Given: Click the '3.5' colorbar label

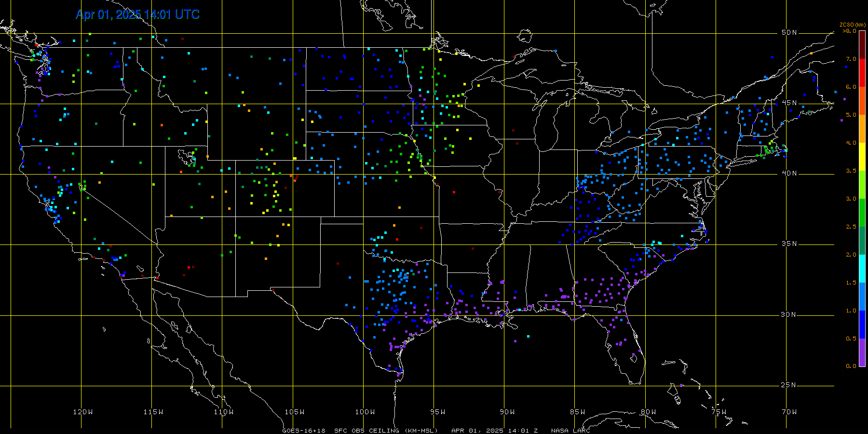Looking at the screenshot, I should click(x=851, y=171).
